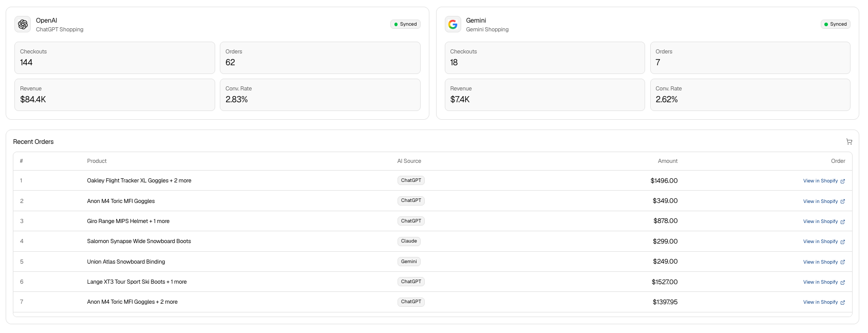Open order 3 in Shopify ($878.00)
This screenshot has height=333, width=868.
point(824,221)
